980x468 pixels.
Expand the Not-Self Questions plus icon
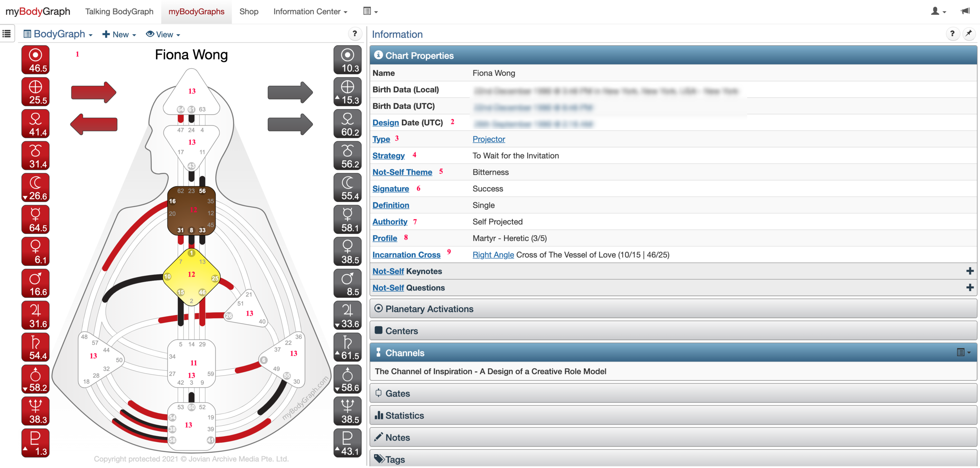(970, 288)
